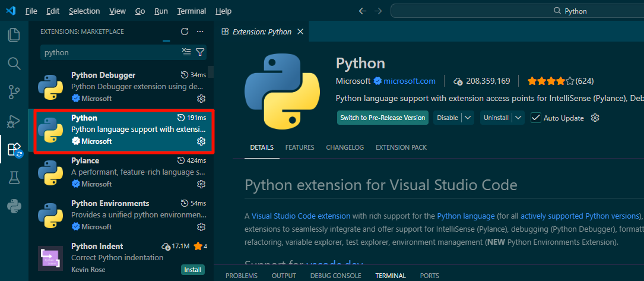Open the Help menu
This screenshot has width=644, height=281.
[223, 11]
